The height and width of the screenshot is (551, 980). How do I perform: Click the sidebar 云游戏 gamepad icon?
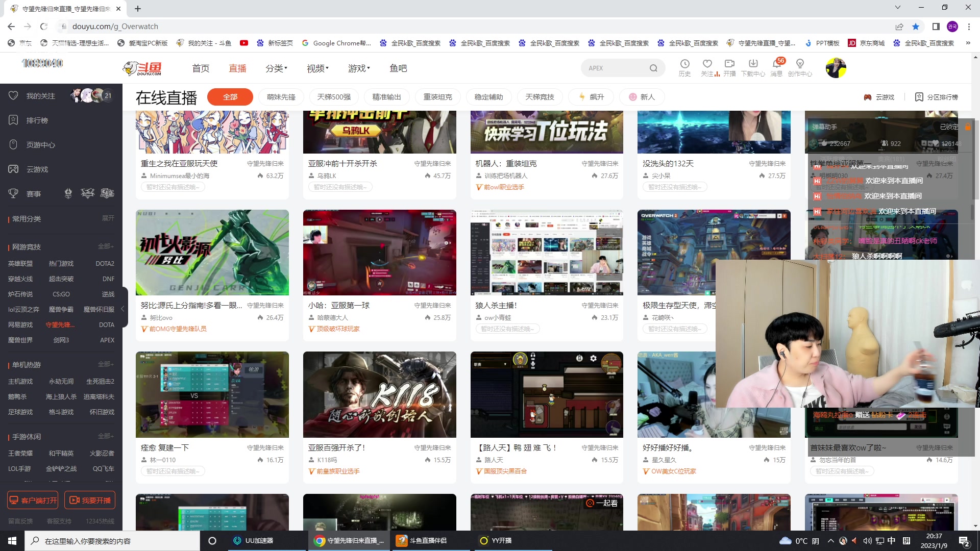coord(14,169)
